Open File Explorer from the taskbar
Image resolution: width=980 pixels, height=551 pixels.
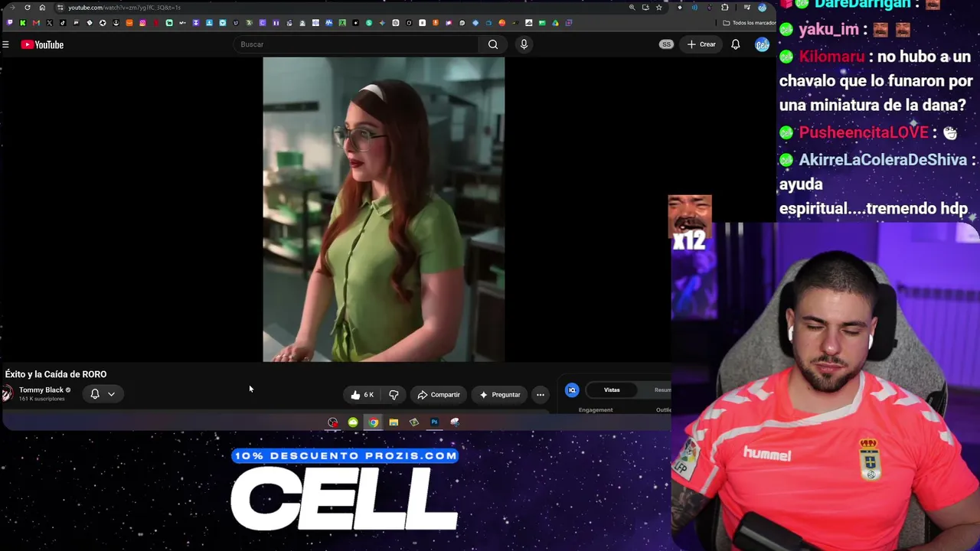pyautogui.click(x=394, y=422)
